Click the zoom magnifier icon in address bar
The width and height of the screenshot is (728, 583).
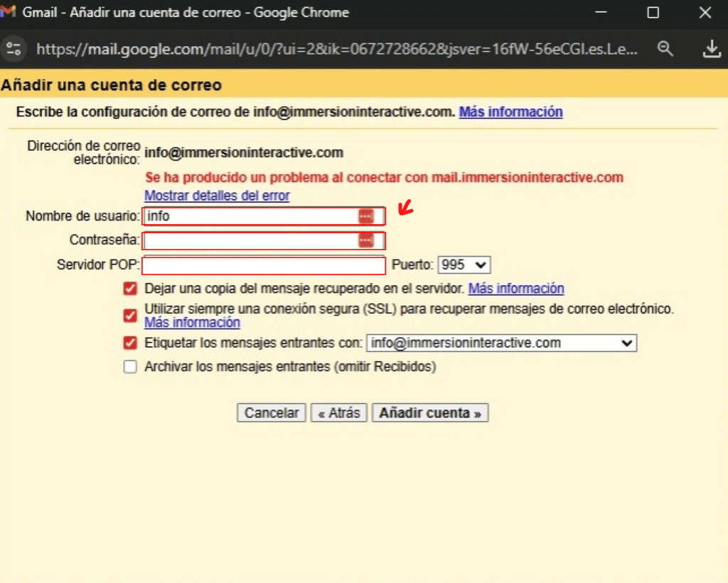[665, 48]
